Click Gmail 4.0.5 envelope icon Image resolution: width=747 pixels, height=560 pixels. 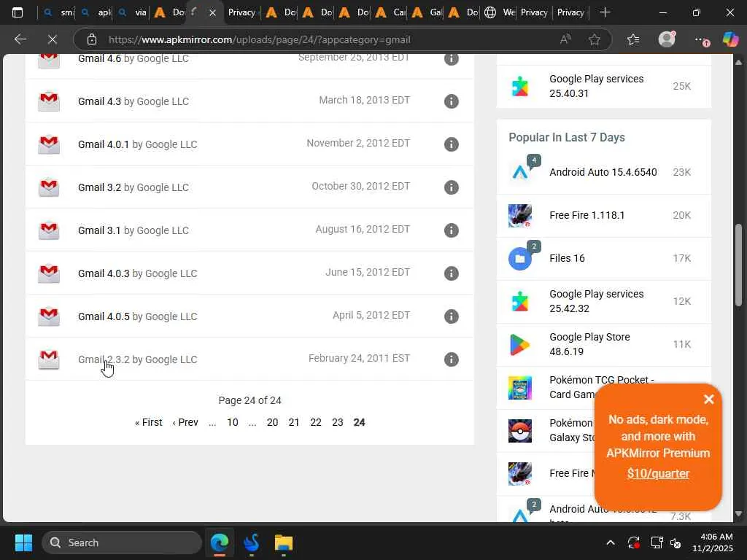49,316
